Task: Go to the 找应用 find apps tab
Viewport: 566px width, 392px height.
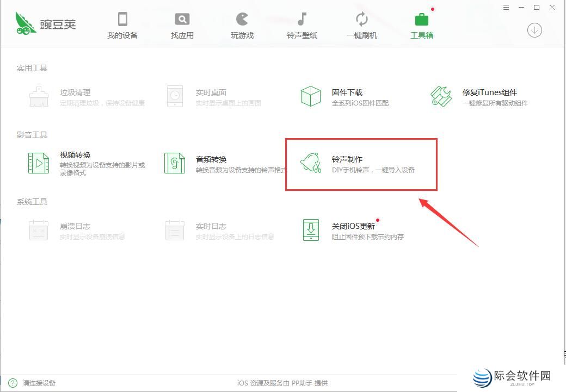Action: [x=182, y=23]
